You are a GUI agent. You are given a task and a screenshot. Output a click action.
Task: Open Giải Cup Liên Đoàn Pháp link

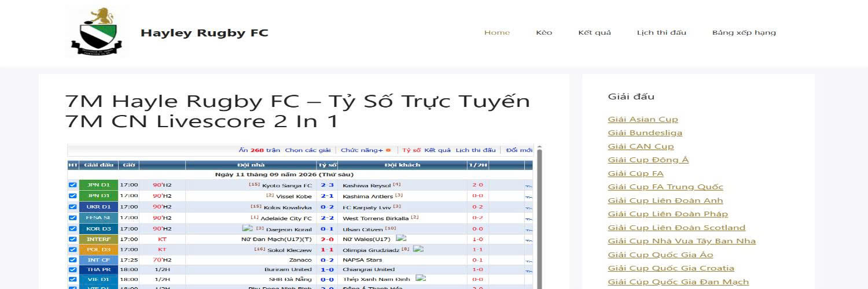tap(668, 214)
